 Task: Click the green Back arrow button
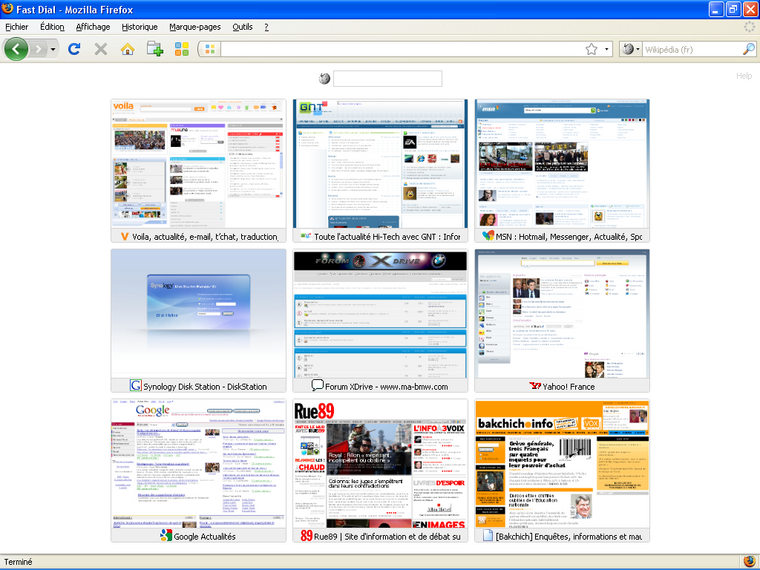click(x=16, y=49)
